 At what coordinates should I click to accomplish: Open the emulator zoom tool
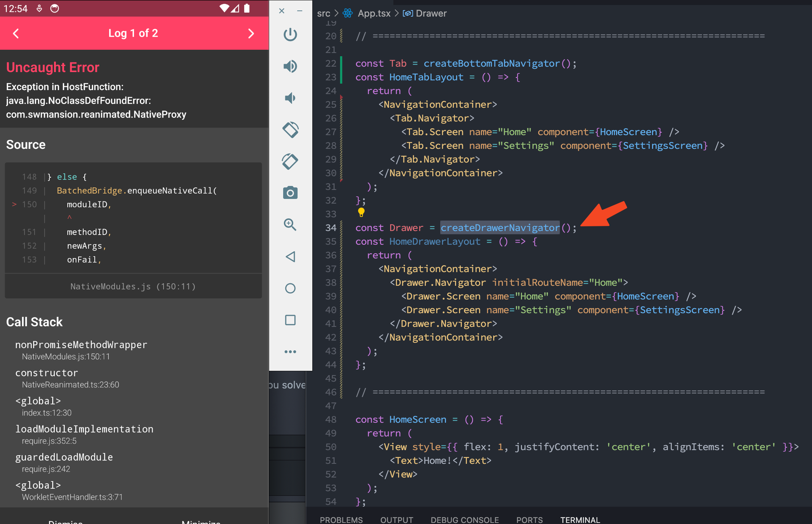pyautogui.click(x=290, y=225)
